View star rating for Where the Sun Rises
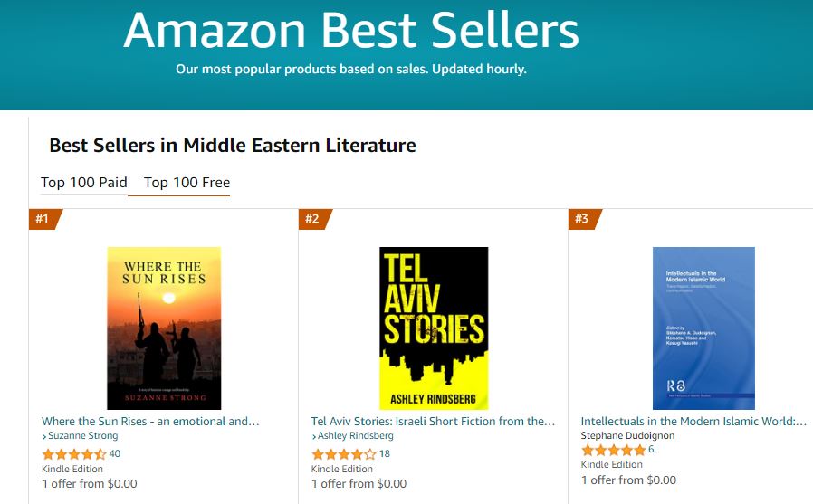Image resolution: width=813 pixels, height=504 pixels. coord(73,454)
